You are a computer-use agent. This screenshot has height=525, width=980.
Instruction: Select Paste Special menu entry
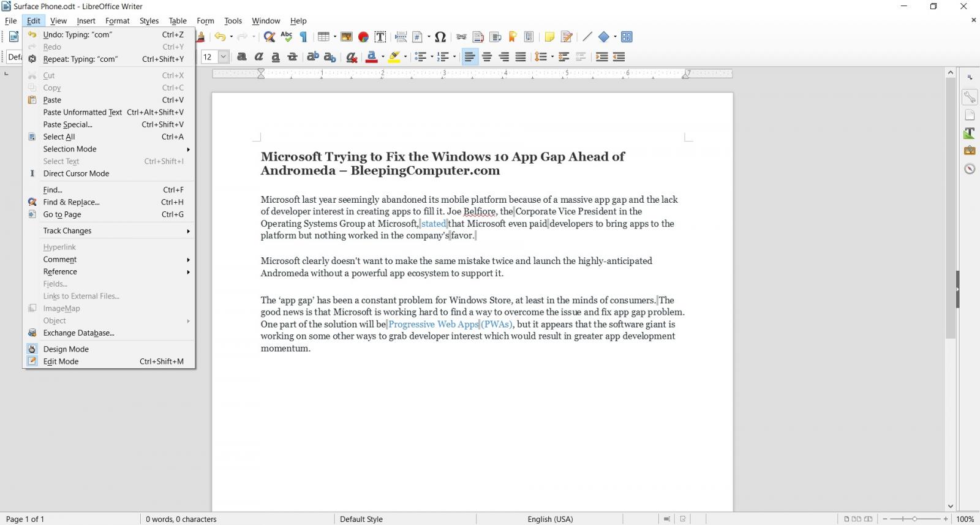110,124
